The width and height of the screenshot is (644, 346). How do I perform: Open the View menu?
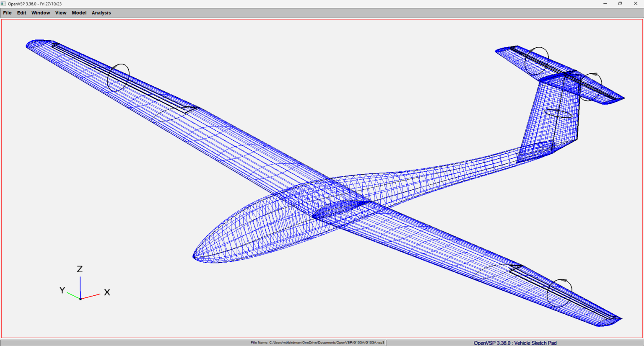(x=61, y=13)
